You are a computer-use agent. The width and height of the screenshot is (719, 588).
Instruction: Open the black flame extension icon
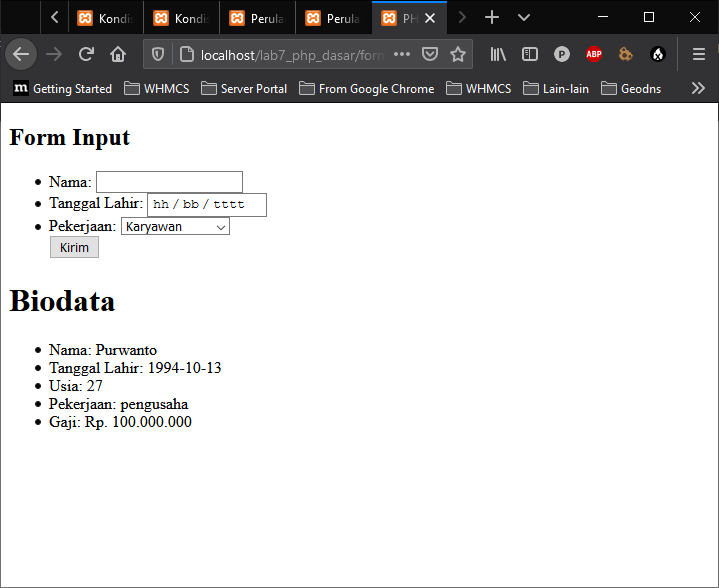click(x=658, y=55)
